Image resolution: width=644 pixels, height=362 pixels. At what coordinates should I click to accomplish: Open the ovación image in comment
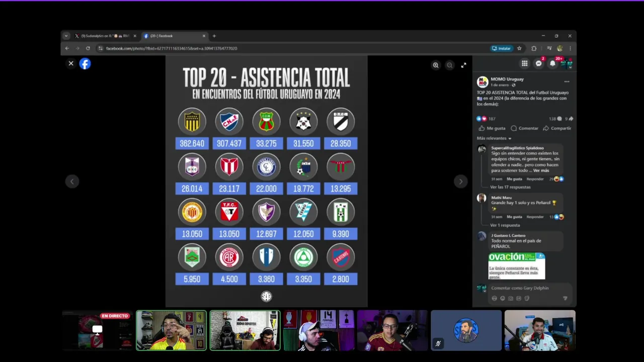pyautogui.click(x=517, y=266)
